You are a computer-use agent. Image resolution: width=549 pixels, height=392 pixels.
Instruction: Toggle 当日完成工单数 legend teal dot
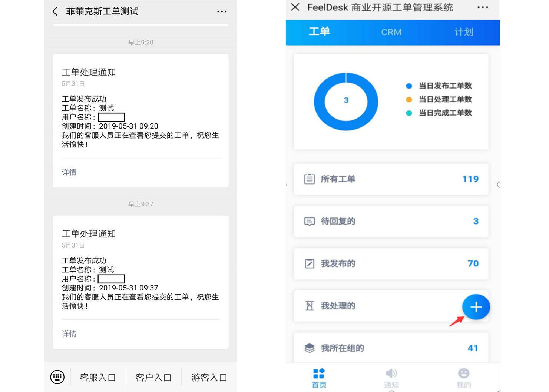coord(409,113)
